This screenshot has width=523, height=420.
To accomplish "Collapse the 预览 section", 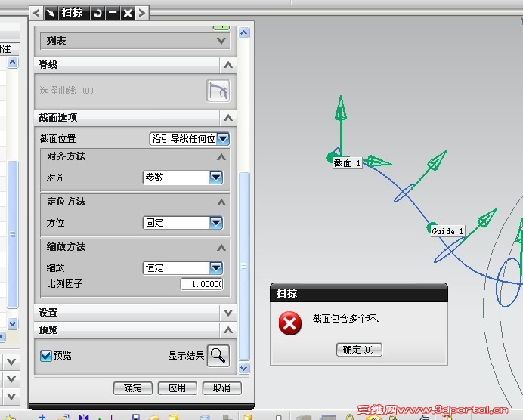I will [228, 330].
